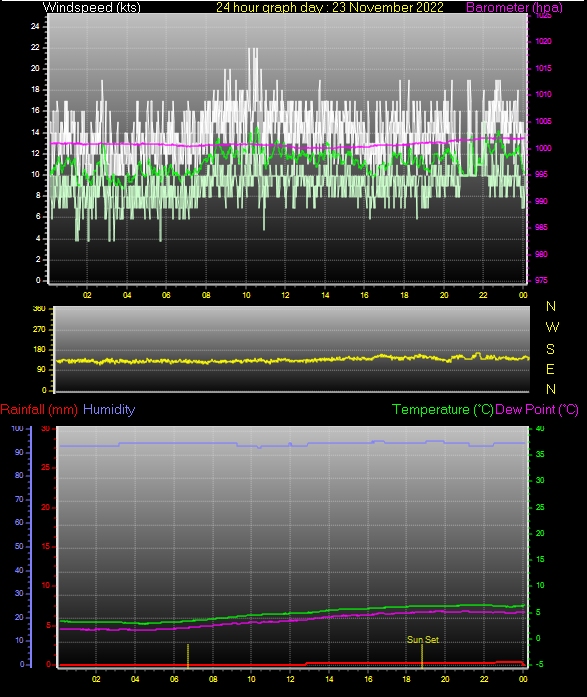587x697 pixels.
Task: Click the 18 hour tick on temperature graph
Action: (x=407, y=679)
